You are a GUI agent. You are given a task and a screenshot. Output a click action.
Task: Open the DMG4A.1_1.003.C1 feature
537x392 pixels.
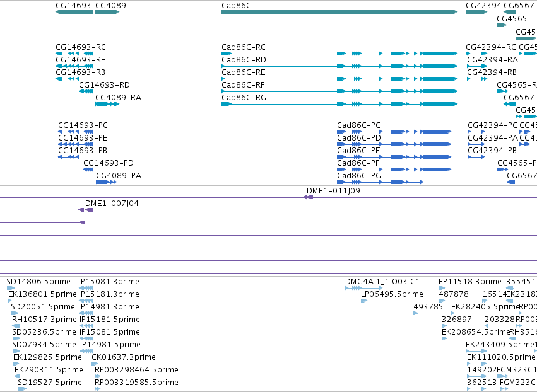pos(363,288)
